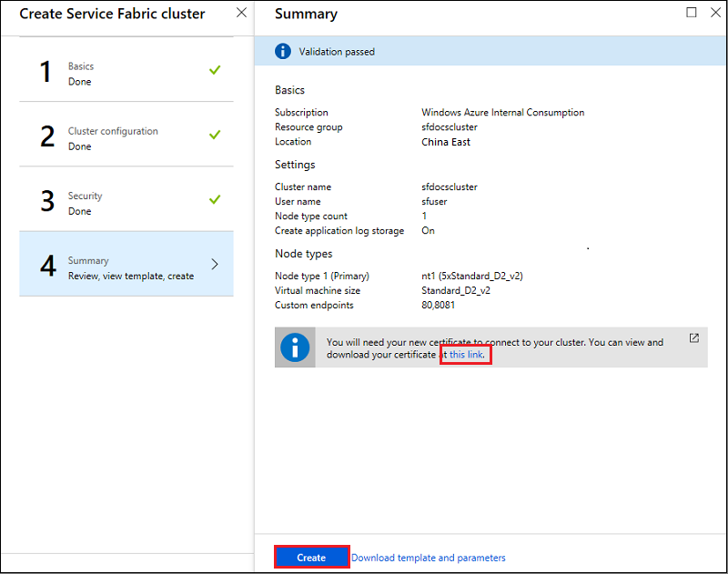Click the 'Subscription' label

point(301,112)
